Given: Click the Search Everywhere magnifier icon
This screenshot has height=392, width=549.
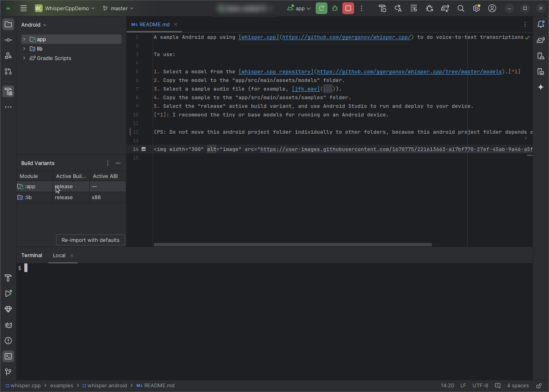Looking at the screenshot, I should 461,8.
